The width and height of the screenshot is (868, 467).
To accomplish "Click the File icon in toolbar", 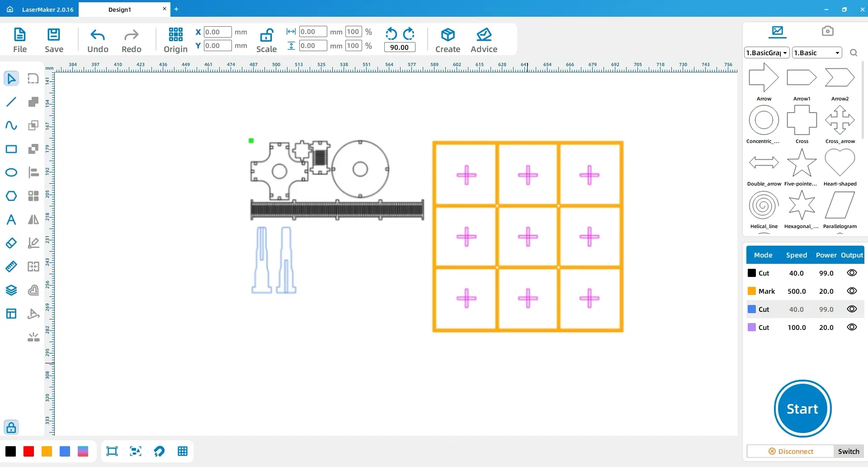I will tap(20, 40).
